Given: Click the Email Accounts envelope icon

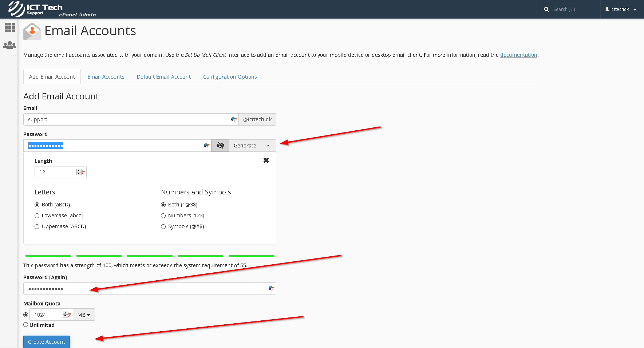Looking at the screenshot, I should [32, 31].
